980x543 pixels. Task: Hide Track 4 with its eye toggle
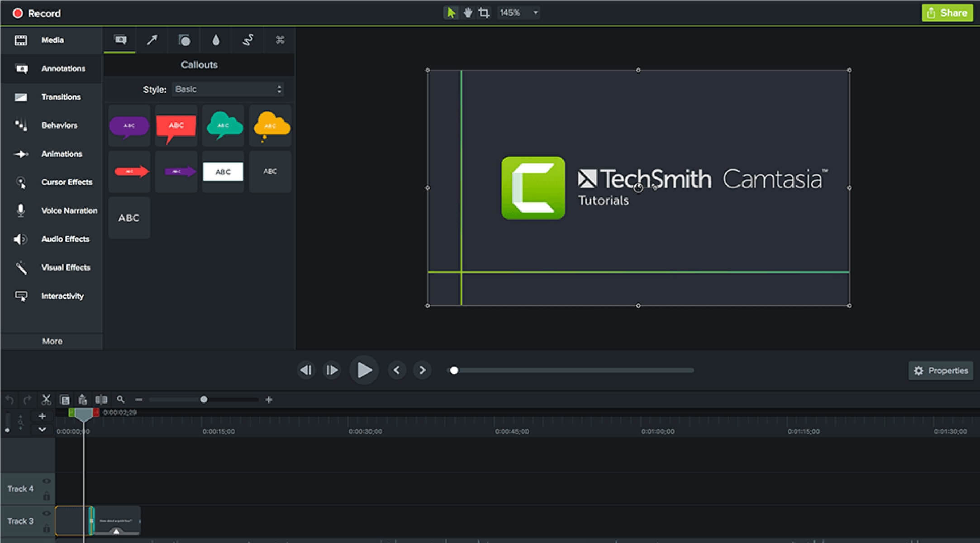(x=47, y=481)
